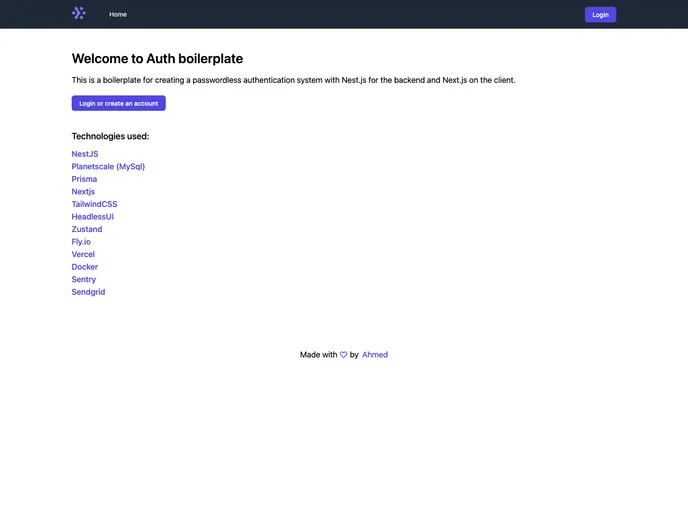Viewport: 688px width, 512px height.
Task: Open the NestJS link
Action: 85,154
